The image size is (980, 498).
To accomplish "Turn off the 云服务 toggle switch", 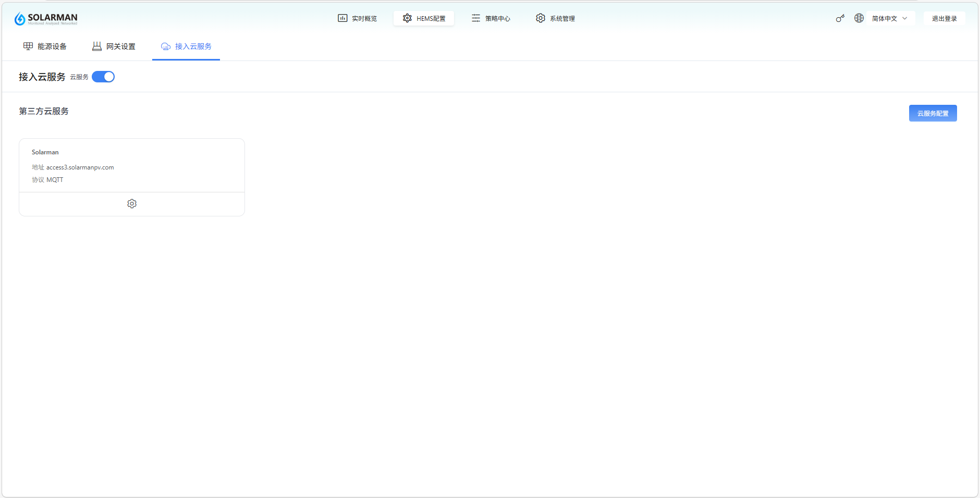I will point(103,77).
